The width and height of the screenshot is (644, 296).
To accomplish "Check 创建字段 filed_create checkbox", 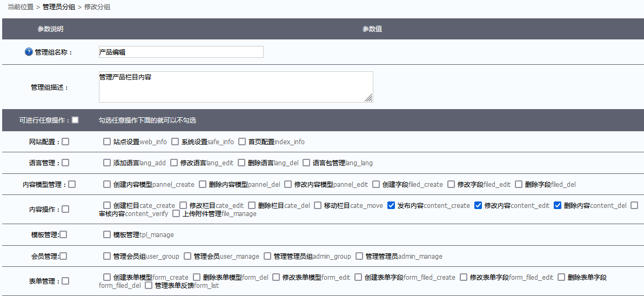I will click(376, 184).
